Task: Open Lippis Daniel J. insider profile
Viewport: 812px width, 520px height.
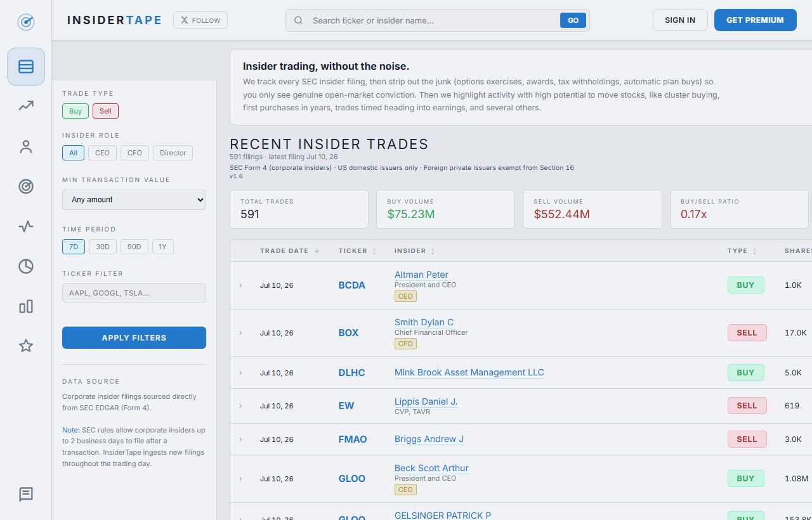Action: tap(426, 401)
